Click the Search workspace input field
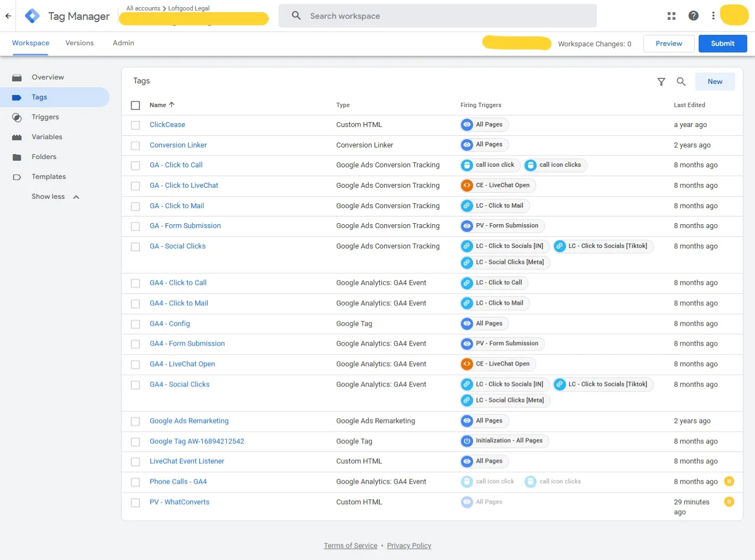 pos(438,16)
